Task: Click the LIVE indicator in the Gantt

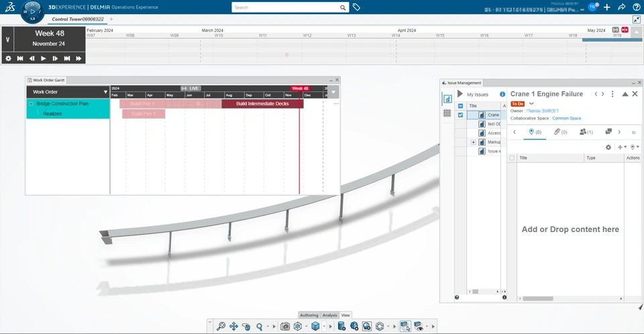Action: click(191, 89)
